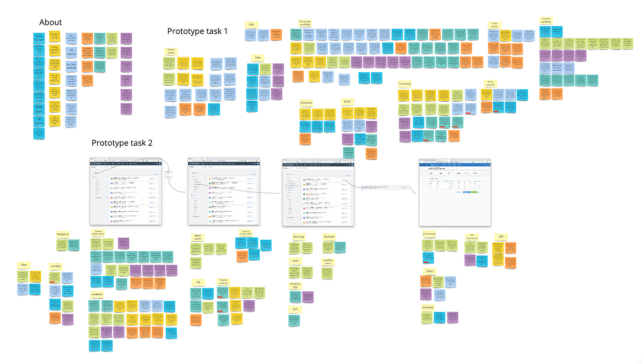Click the blue avatar icon in the first screenshot list

tap(112, 183)
